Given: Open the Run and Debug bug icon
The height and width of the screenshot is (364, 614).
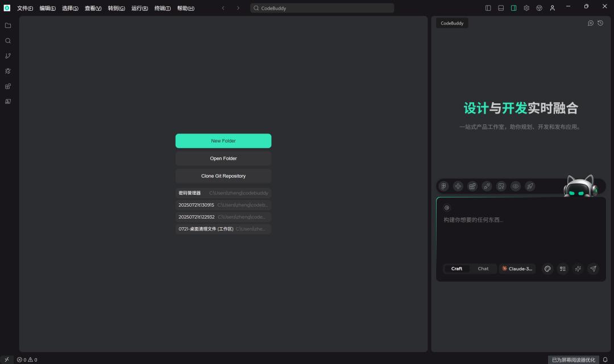Looking at the screenshot, I should pos(8,71).
